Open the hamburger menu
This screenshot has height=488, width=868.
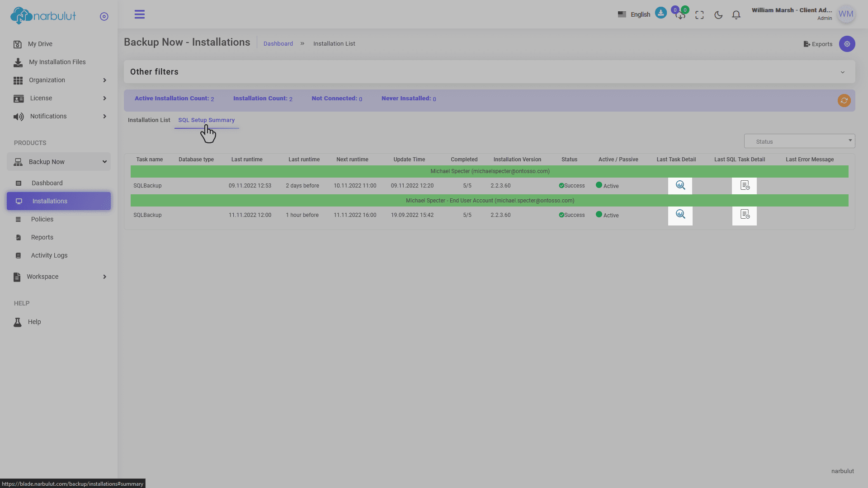click(140, 14)
